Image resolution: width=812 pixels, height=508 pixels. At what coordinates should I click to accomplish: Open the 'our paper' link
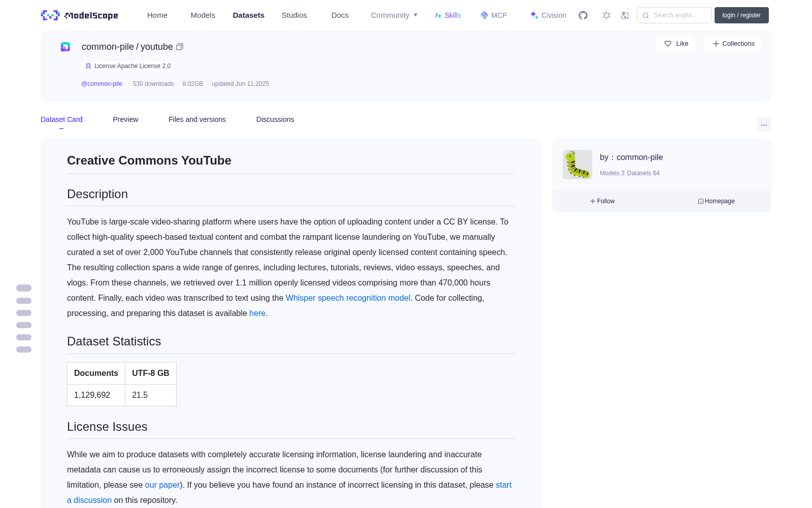click(x=162, y=485)
